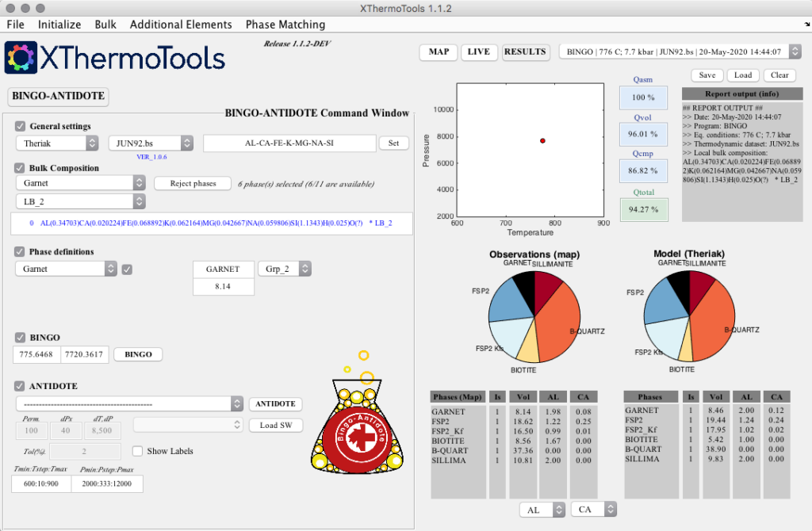Click the 600:10:900 temperature range field
The height and width of the screenshot is (531, 812).
click(x=41, y=484)
